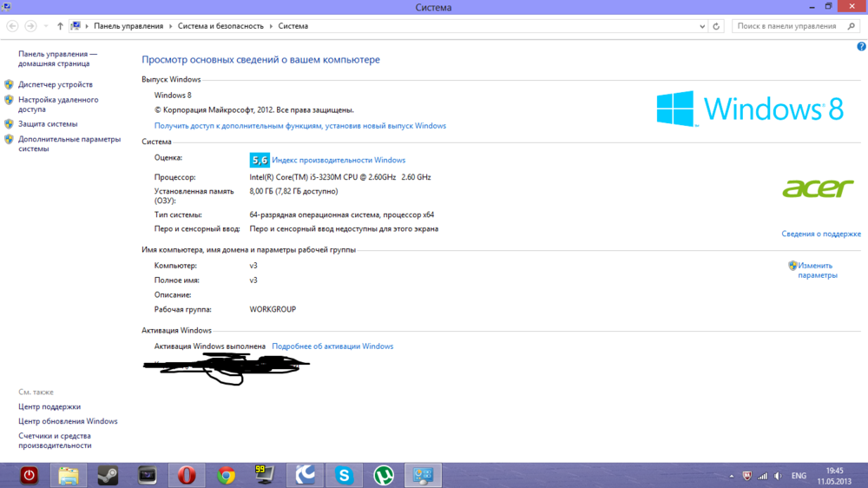Click the refresh button in address bar
Image resolution: width=868 pixels, height=488 pixels.
point(716,26)
